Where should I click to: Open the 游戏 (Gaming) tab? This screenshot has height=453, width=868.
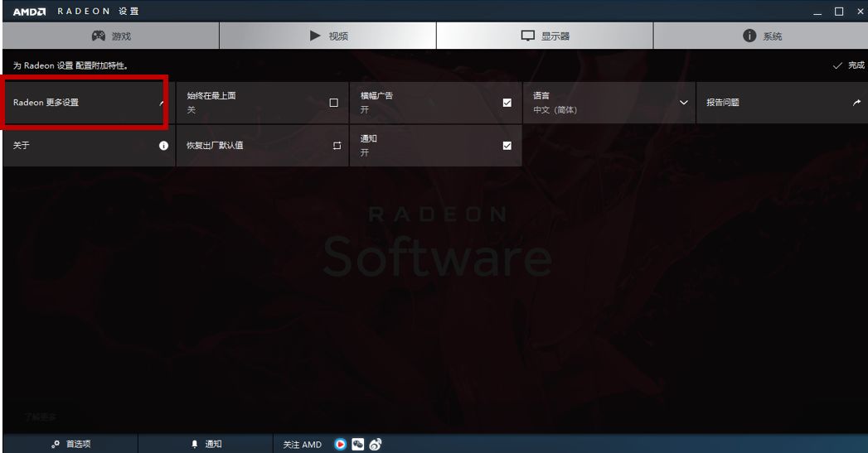tap(111, 36)
